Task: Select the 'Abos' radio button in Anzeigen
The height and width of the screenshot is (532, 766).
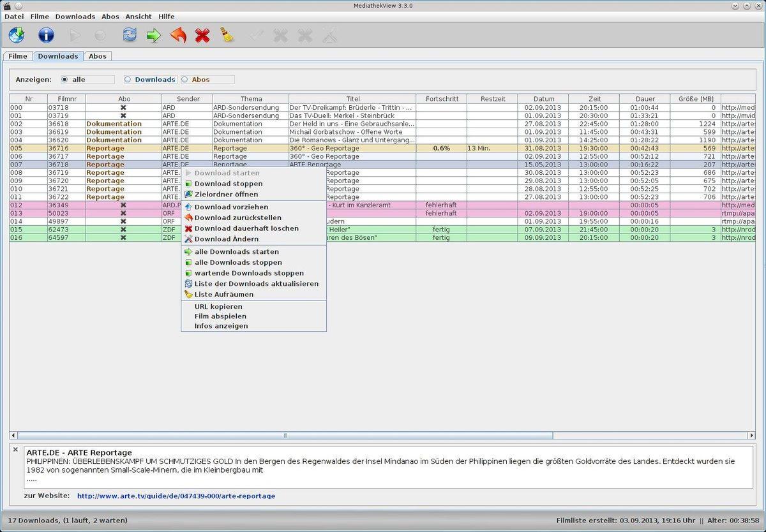Action: (x=184, y=80)
